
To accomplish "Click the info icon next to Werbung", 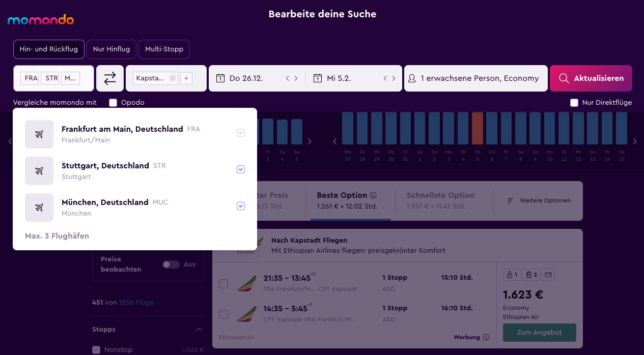I will [x=486, y=337].
